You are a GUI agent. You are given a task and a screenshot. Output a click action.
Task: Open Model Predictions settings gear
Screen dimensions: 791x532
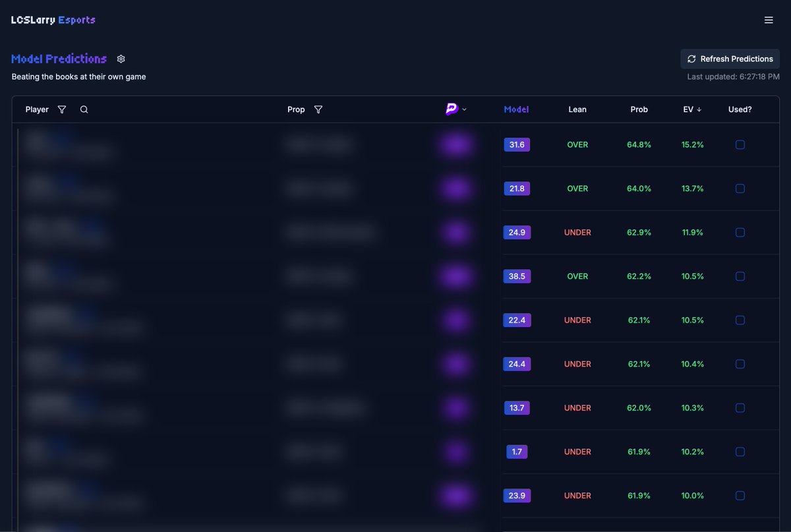point(121,59)
